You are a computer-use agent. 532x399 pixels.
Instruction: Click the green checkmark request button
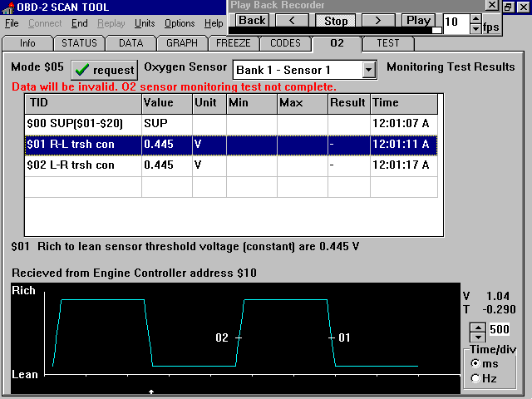point(104,70)
